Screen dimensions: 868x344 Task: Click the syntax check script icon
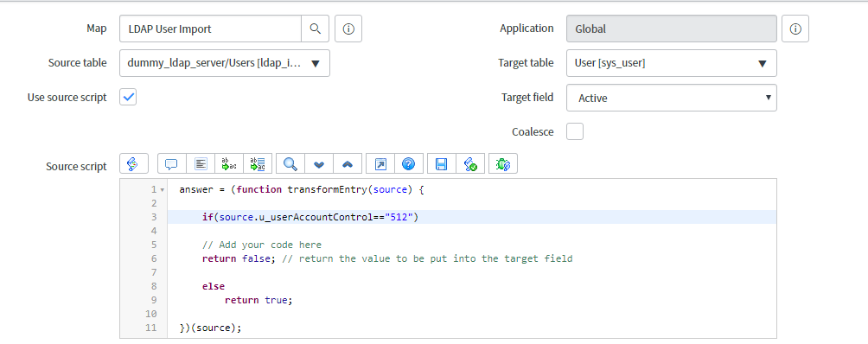tap(470, 163)
